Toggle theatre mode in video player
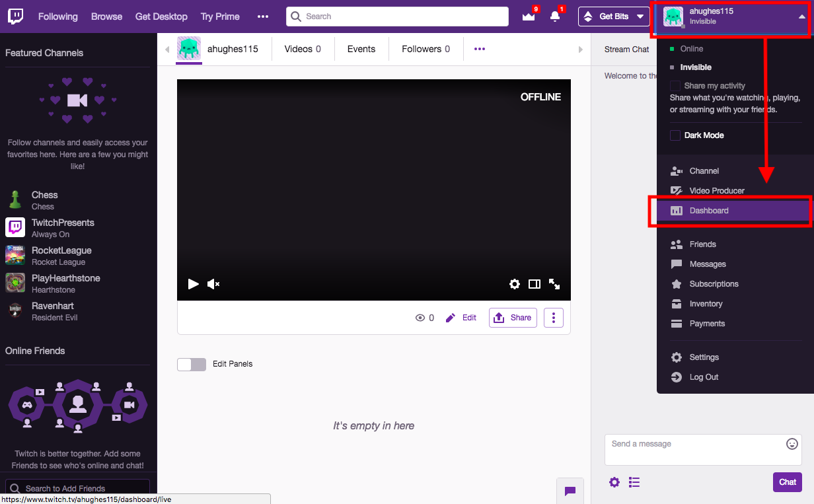This screenshot has height=504, width=814. 535,284
